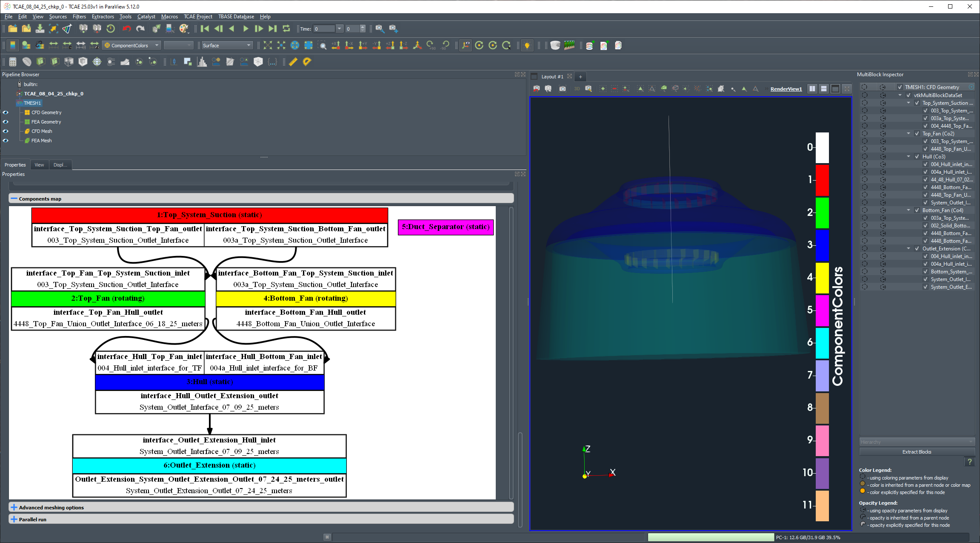Hide the CFD Geometry eye icon
The width and height of the screenshot is (980, 543).
(x=6, y=112)
